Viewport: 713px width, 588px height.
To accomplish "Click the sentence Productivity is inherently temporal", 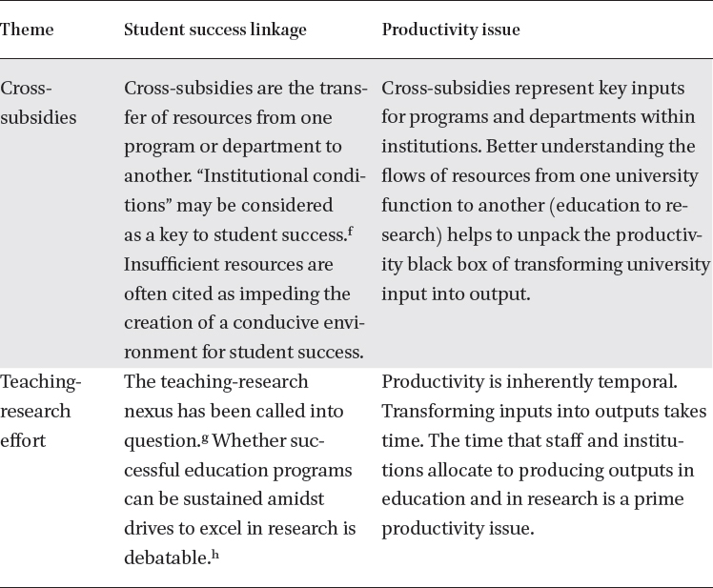I will (x=529, y=382).
